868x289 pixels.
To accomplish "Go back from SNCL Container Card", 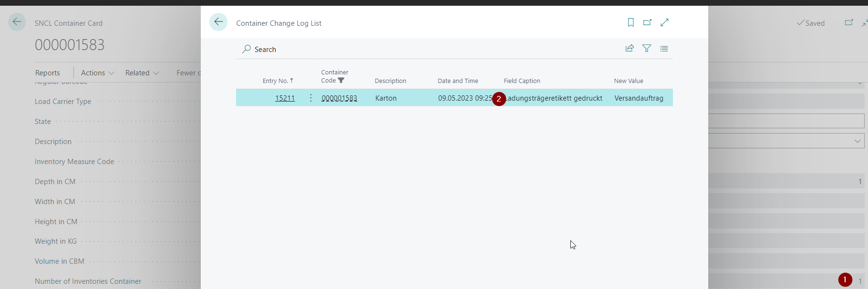I will click(x=17, y=22).
